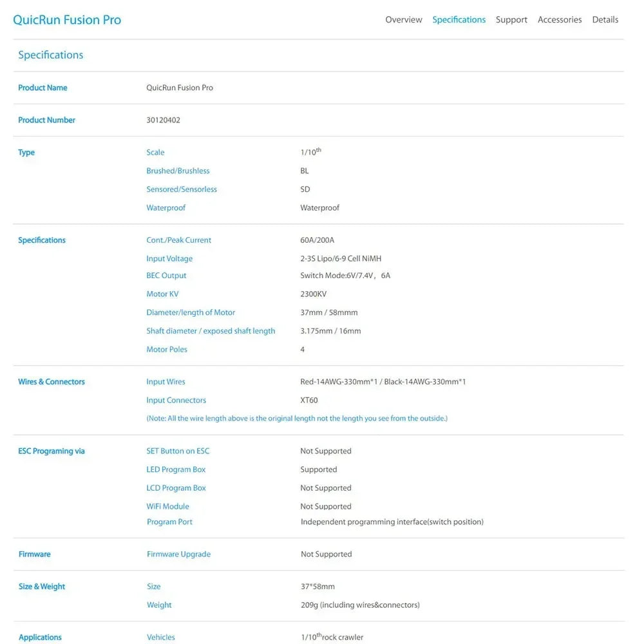Select the Sensored/Sensorless label
This screenshot has height=644, width=644.
click(182, 189)
